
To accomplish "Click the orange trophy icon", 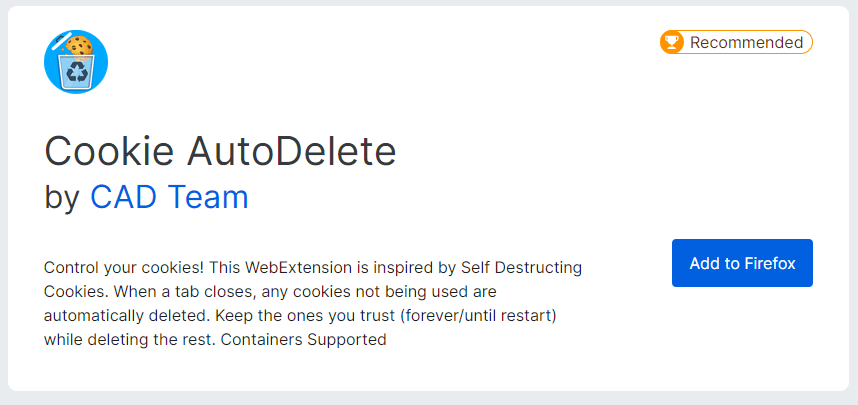I will 672,42.
